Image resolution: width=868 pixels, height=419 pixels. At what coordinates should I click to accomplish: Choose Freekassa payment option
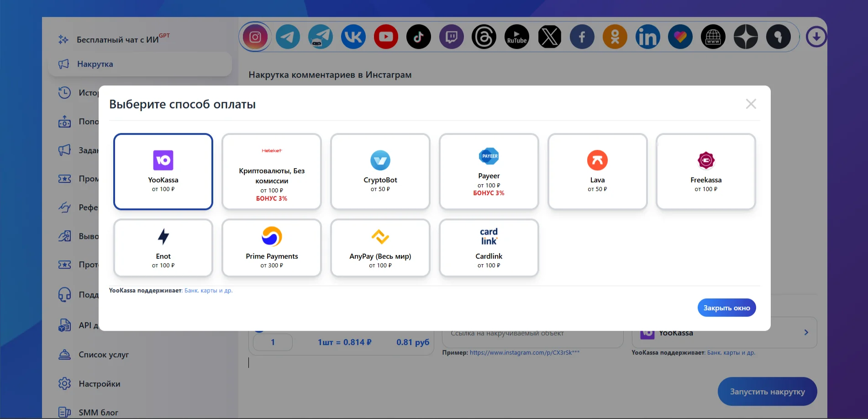[706, 171]
